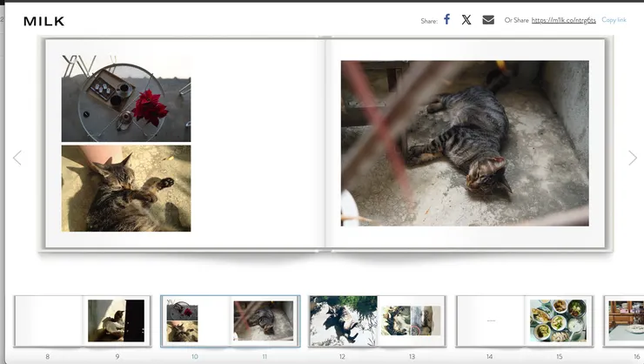Select page 15 thumbnail with food dishes
644x364 pixels.
tap(558, 320)
